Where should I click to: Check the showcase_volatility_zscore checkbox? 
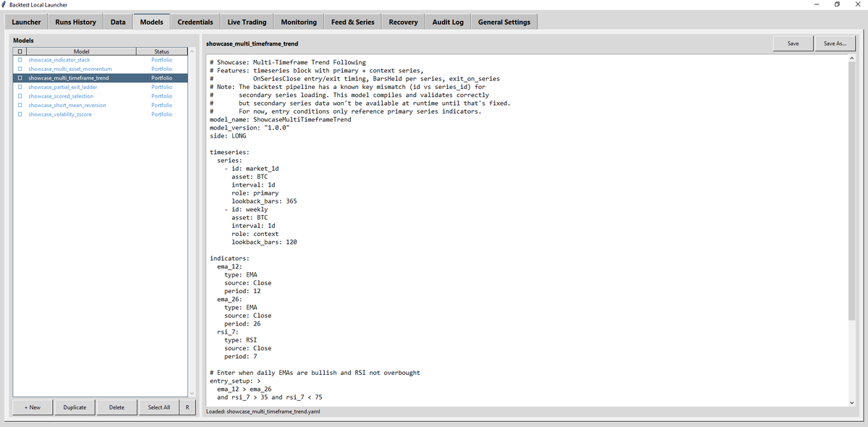[x=20, y=114]
